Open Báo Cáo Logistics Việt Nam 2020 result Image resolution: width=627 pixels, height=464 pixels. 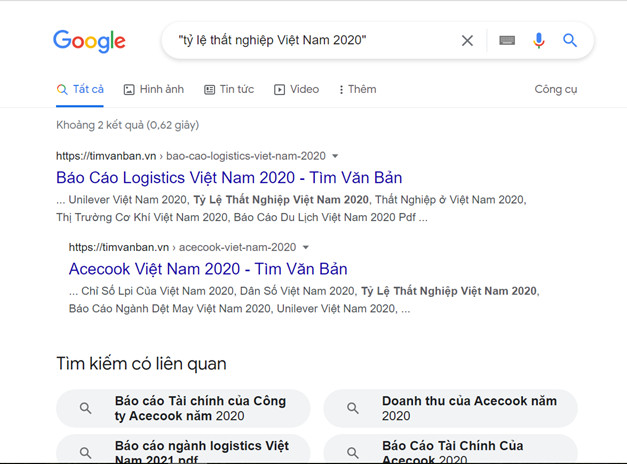(x=229, y=178)
